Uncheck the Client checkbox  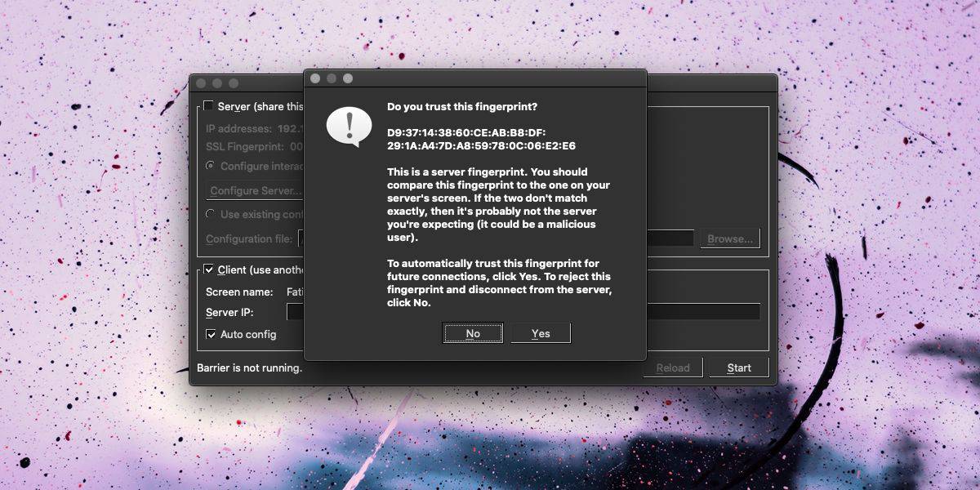click(209, 269)
